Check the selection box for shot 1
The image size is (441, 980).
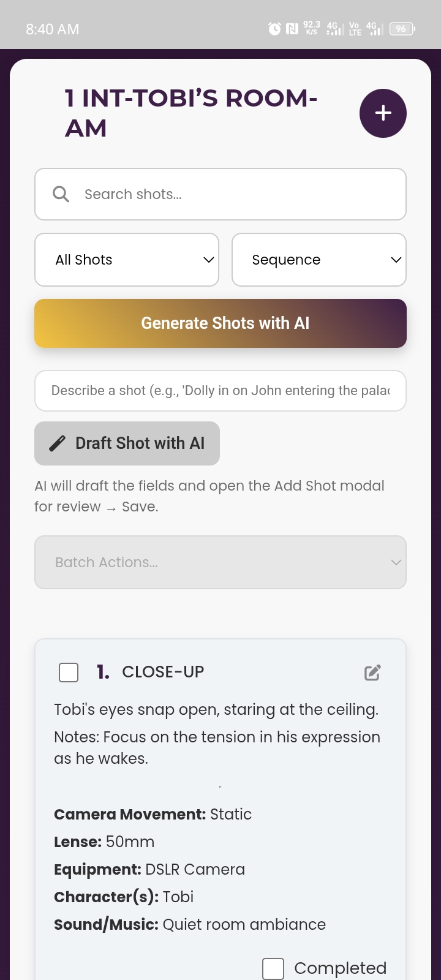[69, 672]
